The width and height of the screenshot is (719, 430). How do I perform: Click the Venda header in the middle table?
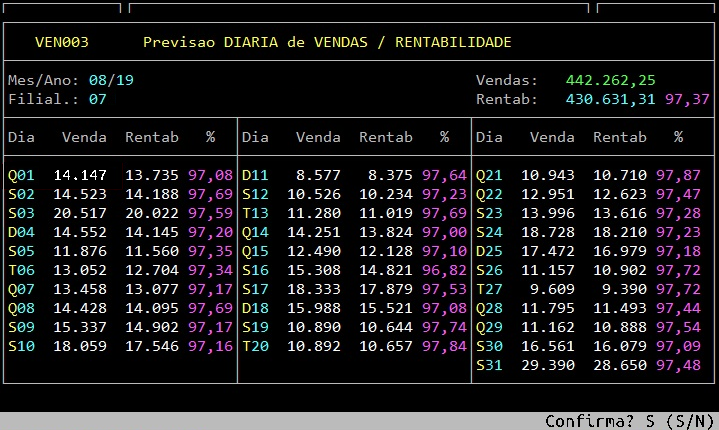(318, 137)
